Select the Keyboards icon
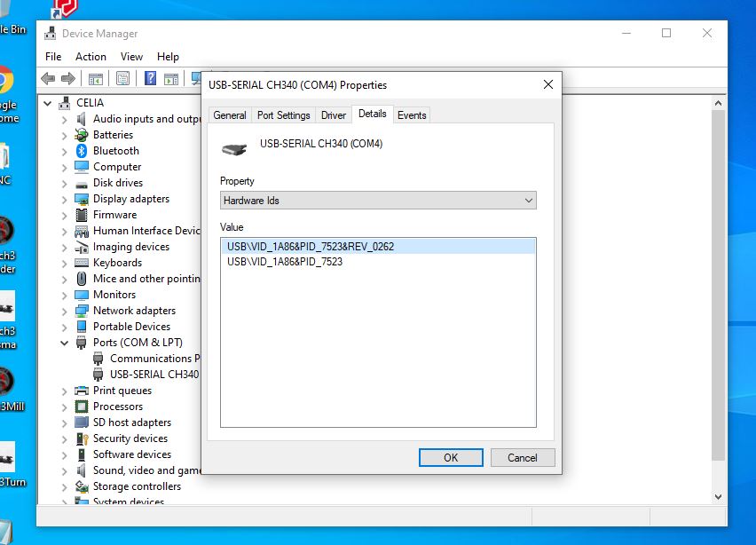This screenshot has width=756, height=545. pos(82,263)
